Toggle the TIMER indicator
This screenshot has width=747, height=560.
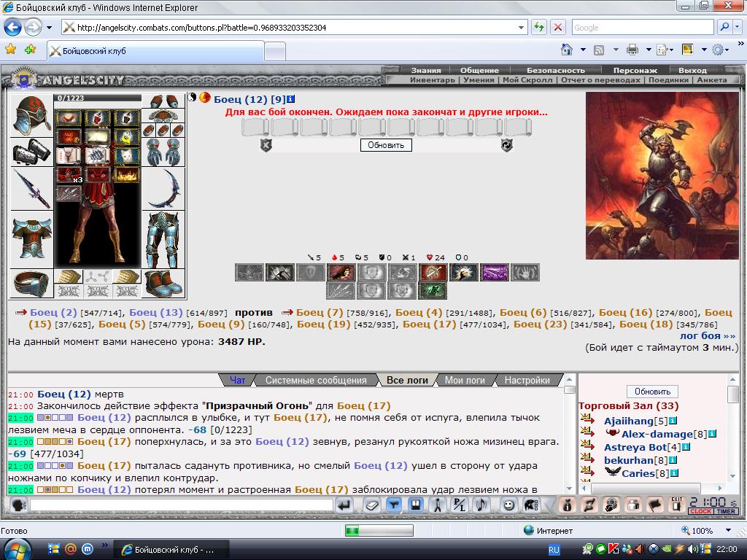pyautogui.click(x=726, y=511)
